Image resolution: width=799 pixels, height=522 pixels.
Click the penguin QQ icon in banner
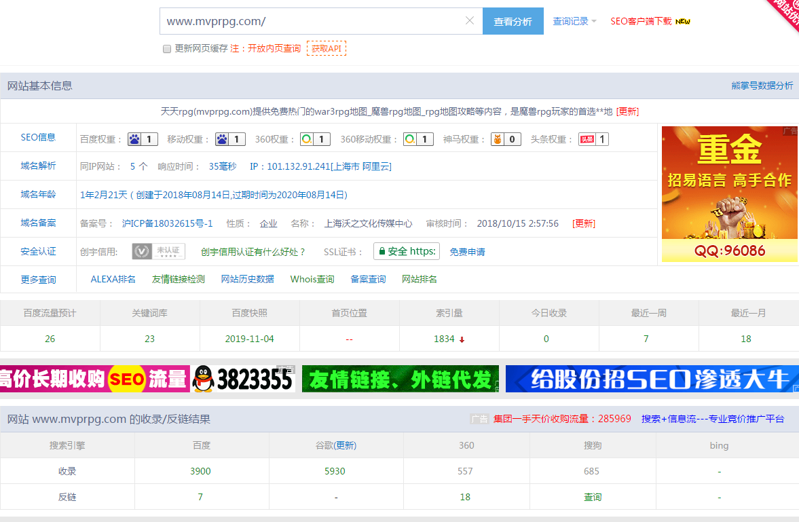coord(204,379)
